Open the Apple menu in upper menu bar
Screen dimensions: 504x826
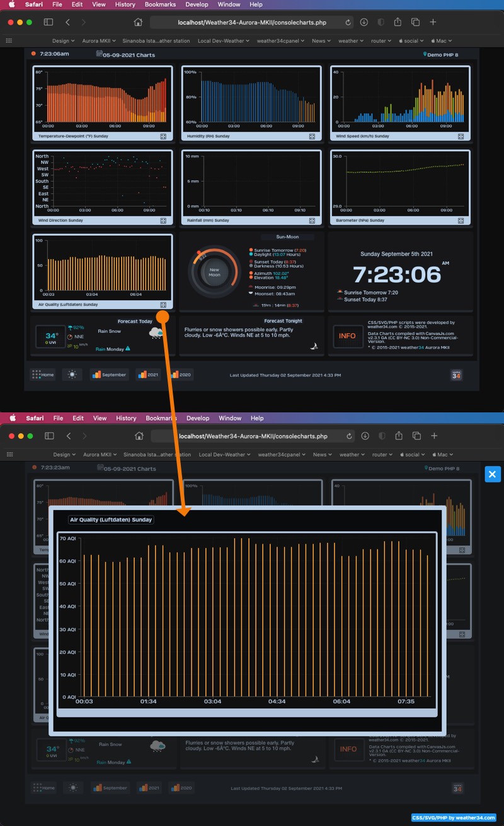tap(11, 4)
